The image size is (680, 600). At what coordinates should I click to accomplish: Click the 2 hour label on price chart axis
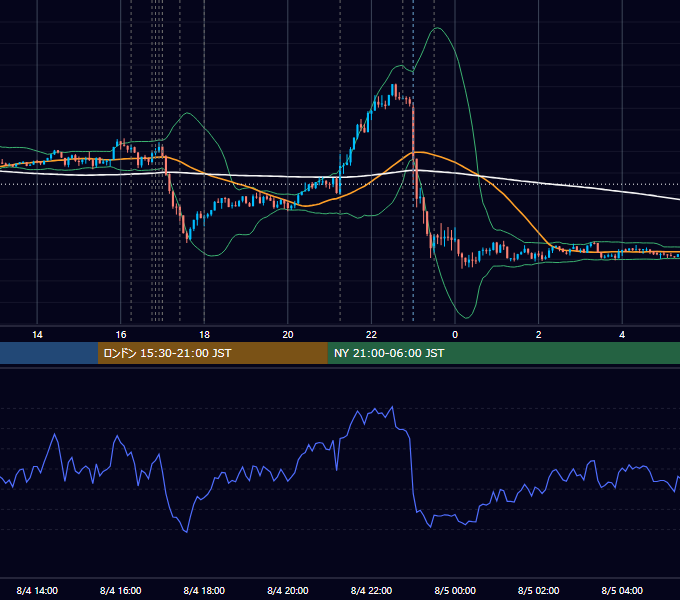point(539,335)
